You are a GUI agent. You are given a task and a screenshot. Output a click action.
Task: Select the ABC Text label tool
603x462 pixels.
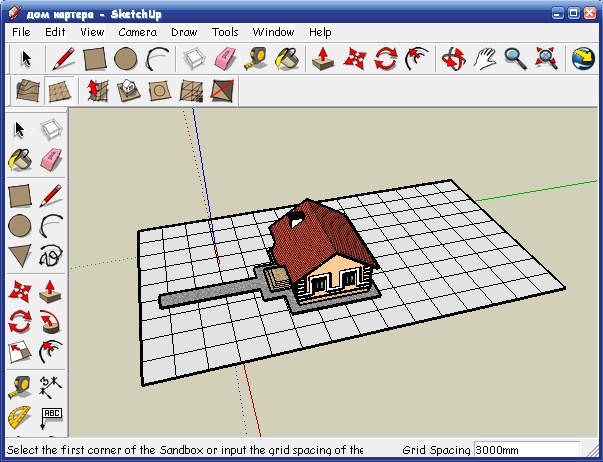click(x=51, y=418)
